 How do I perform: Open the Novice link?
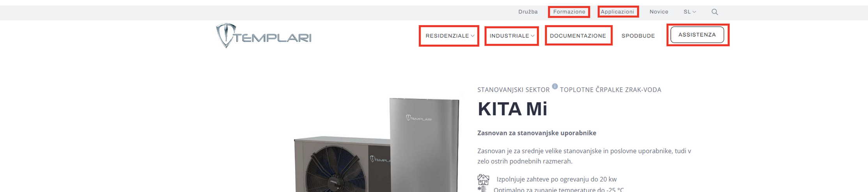pyautogui.click(x=659, y=12)
